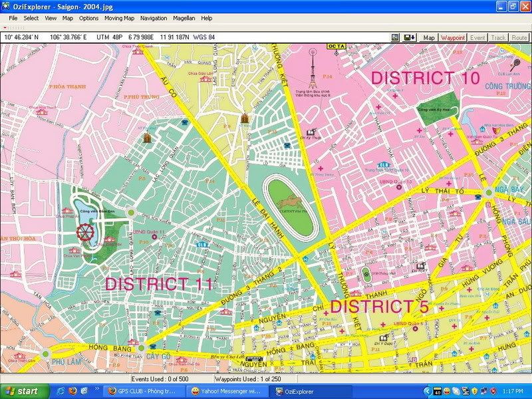Open the Select menu

click(x=31, y=19)
